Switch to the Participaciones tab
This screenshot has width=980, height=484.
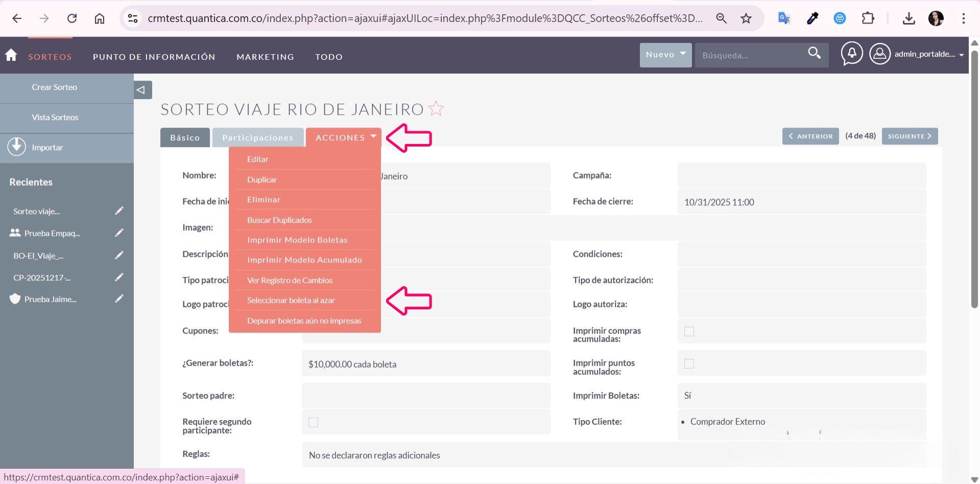coord(257,137)
